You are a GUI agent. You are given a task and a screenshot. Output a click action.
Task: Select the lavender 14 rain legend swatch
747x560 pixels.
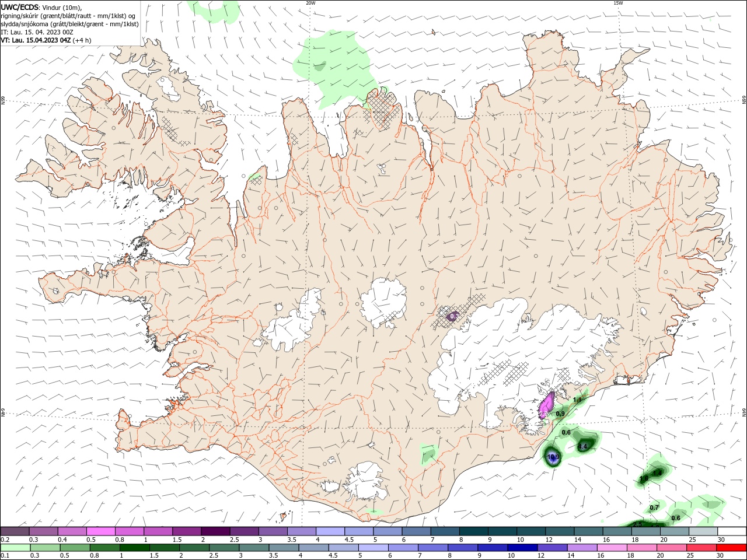click(x=582, y=547)
